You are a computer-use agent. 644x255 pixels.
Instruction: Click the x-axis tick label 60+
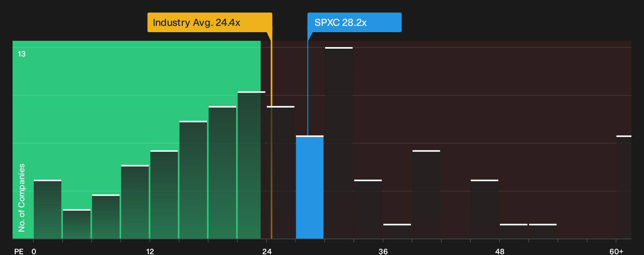tap(617, 251)
